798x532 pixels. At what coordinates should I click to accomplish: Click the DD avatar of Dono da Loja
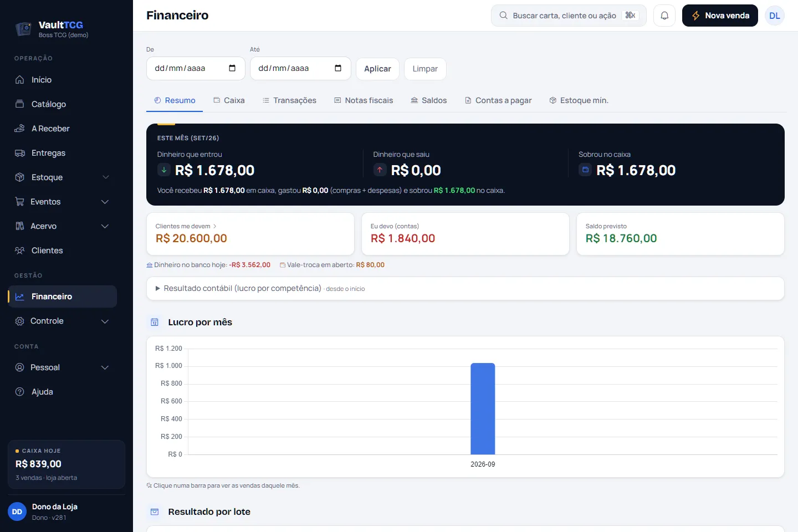[x=17, y=511]
